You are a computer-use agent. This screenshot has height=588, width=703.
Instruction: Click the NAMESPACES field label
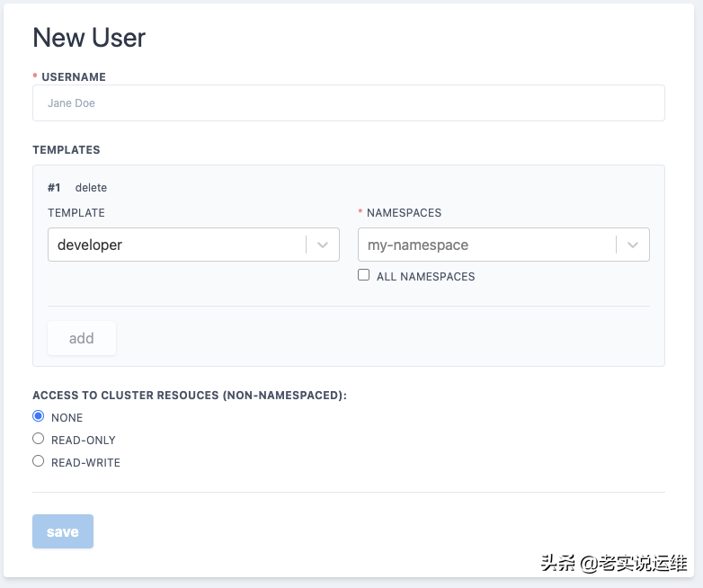point(404,212)
